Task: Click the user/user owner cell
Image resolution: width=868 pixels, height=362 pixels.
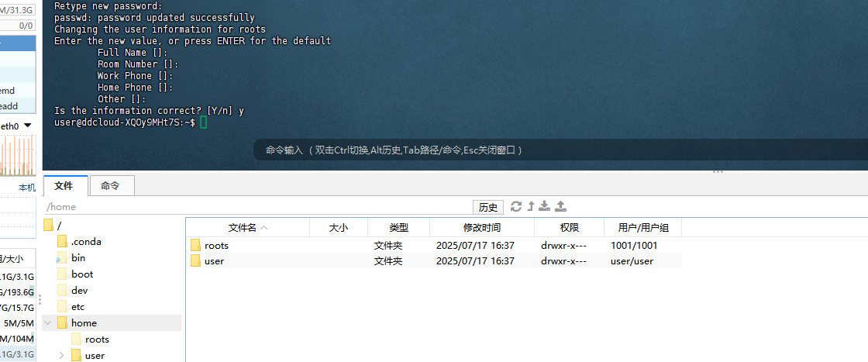Action: coord(632,261)
